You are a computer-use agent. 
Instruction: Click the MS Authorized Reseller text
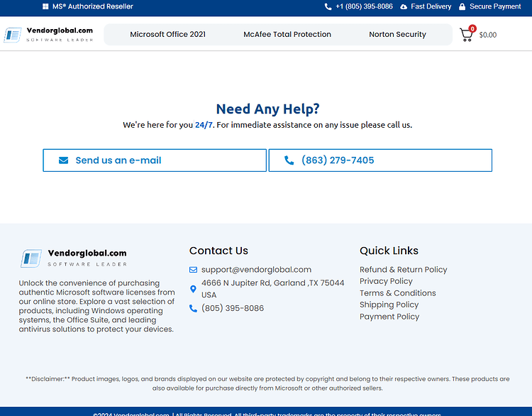[93, 6]
